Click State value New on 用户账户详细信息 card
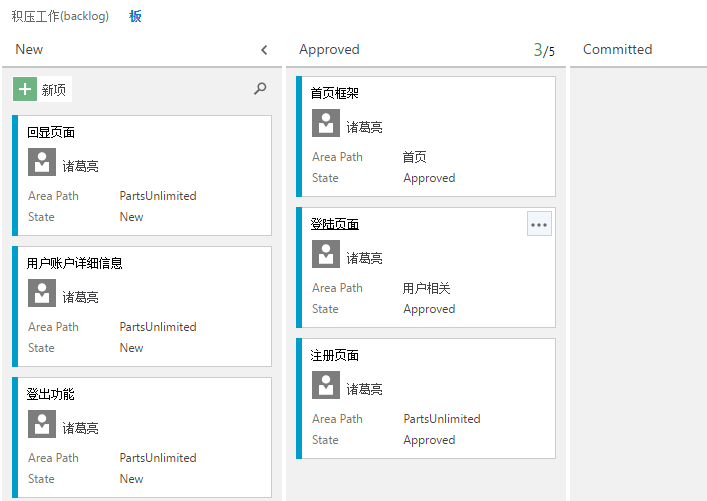 (131, 348)
